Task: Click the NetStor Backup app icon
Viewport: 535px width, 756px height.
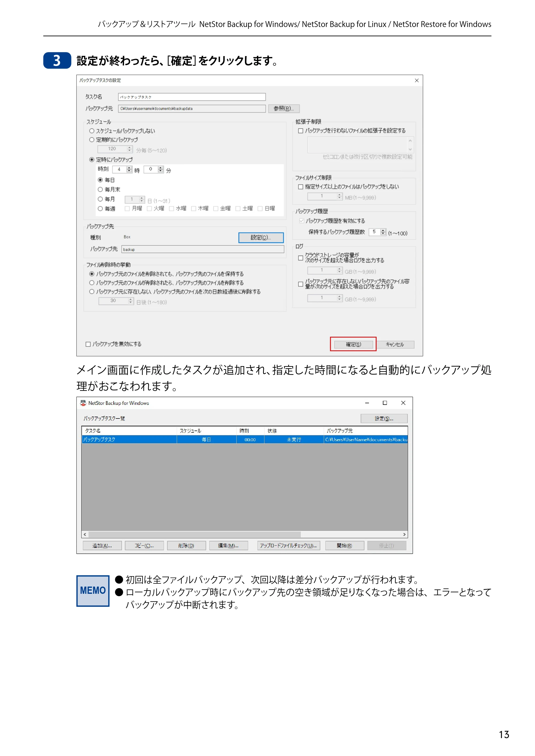Action: (83, 403)
